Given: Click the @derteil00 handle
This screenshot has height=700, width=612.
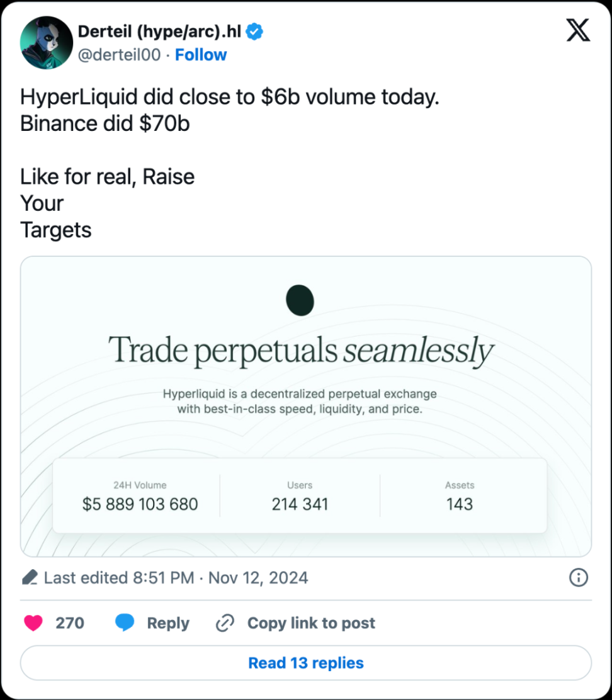Looking at the screenshot, I should [x=119, y=55].
